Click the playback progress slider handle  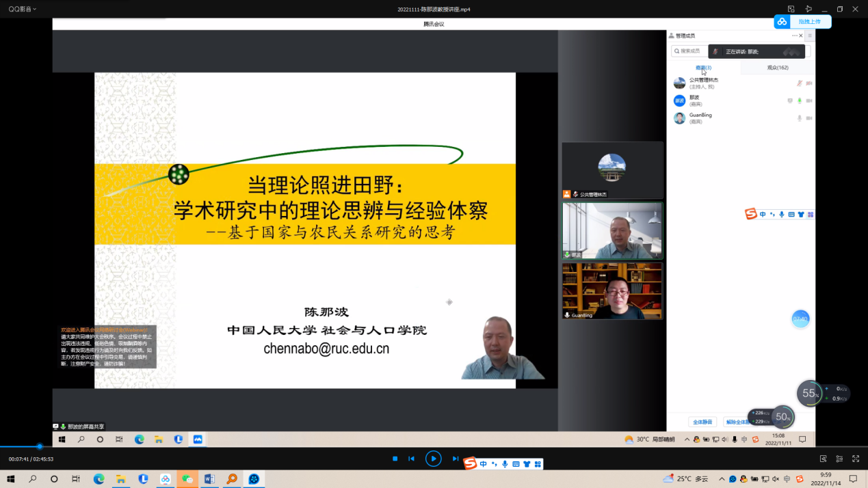tap(40, 446)
